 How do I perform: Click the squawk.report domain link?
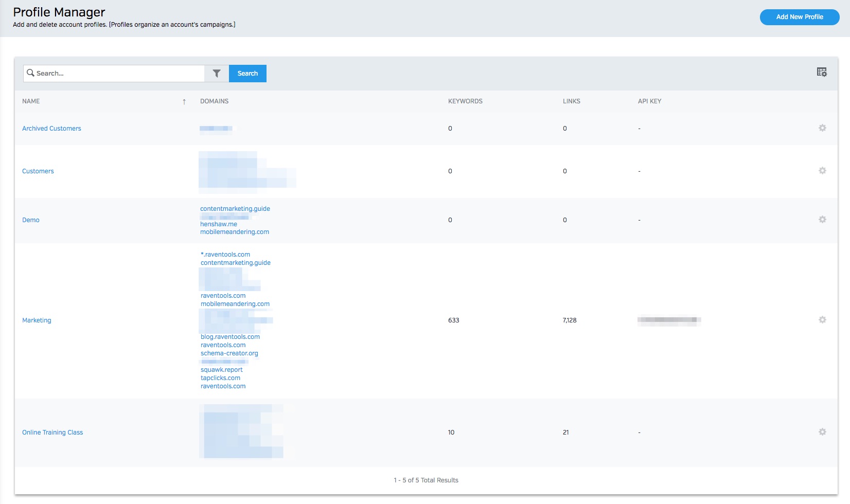coord(222,370)
